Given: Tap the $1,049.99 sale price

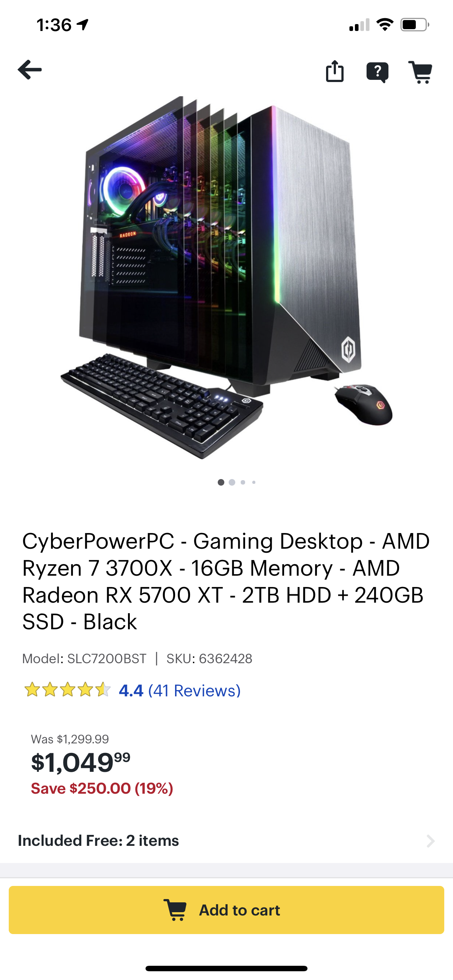Looking at the screenshot, I should coord(81,763).
